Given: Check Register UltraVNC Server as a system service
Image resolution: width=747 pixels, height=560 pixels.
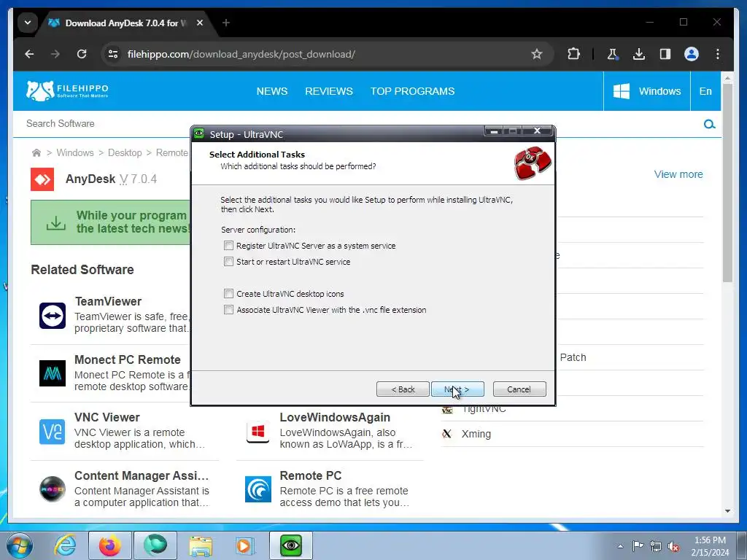Looking at the screenshot, I should tap(228, 246).
